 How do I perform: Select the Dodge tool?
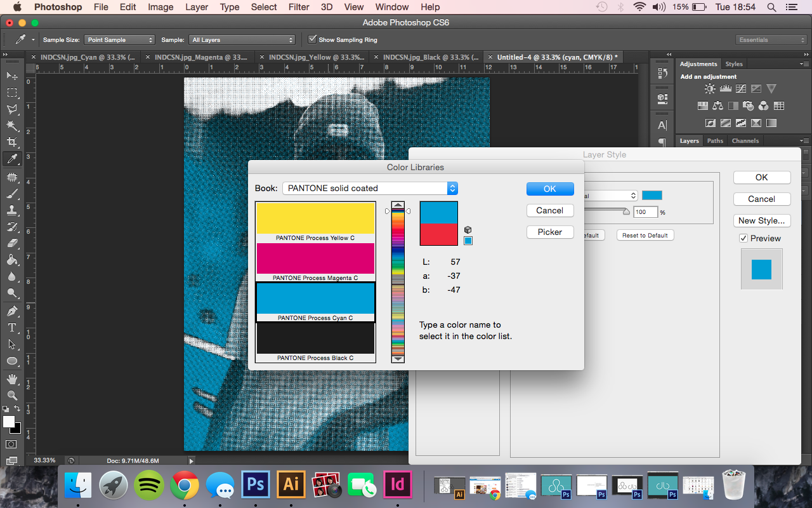[11, 293]
